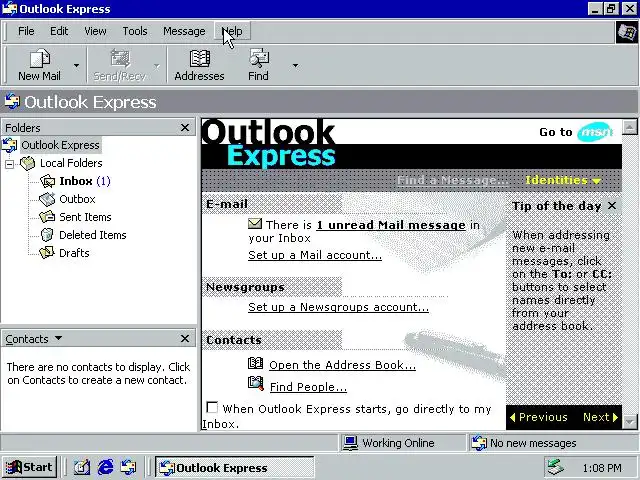
Task: Open the View menu
Action: (95, 31)
